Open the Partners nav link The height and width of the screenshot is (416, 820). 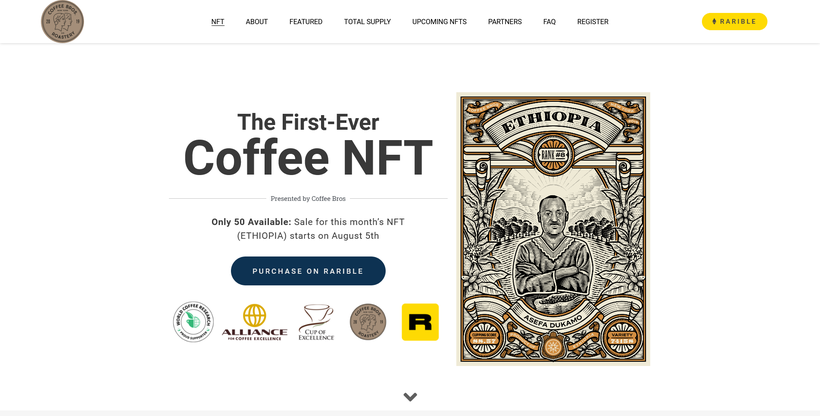pos(505,21)
